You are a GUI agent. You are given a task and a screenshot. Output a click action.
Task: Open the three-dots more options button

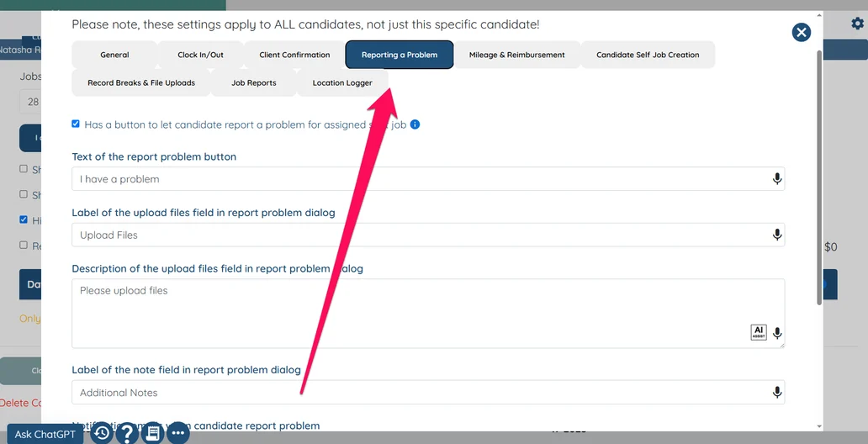(x=177, y=434)
